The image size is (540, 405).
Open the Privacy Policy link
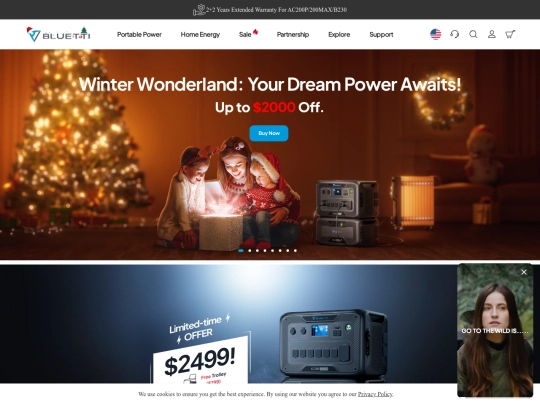pos(375,394)
